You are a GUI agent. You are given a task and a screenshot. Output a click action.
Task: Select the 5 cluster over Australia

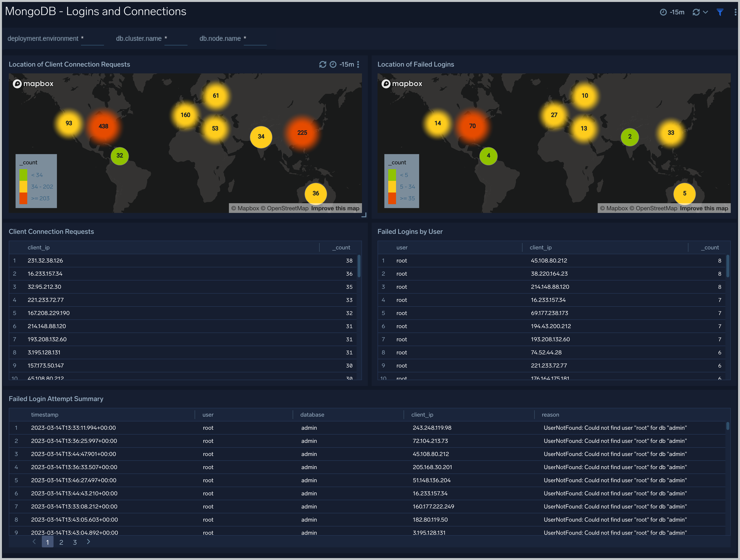coord(685,193)
